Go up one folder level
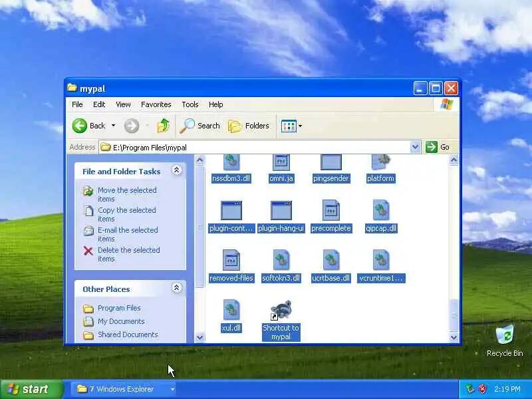The height and width of the screenshot is (399, 532). [163, 126]
